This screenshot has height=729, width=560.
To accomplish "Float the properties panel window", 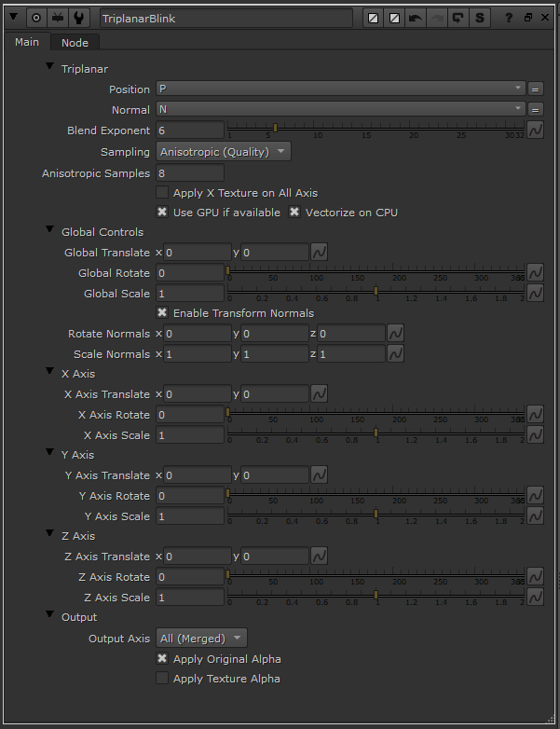I will (x=528, y=18).
